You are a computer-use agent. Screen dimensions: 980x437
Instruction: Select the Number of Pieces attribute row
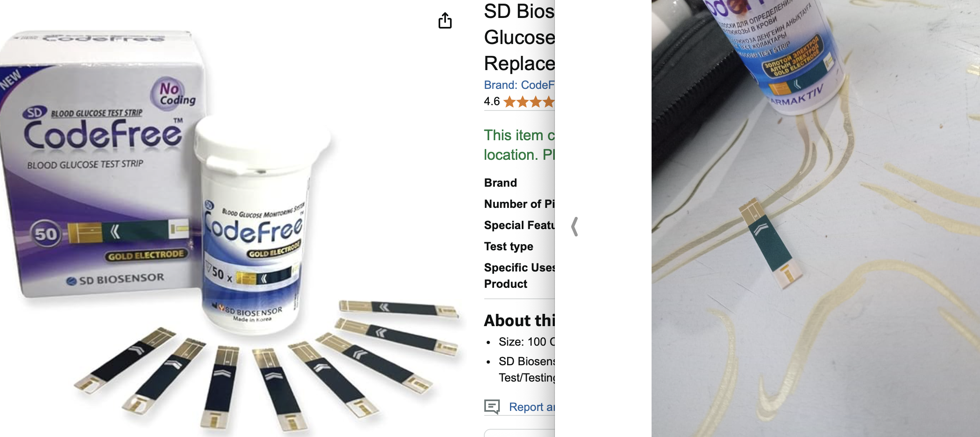[x=519, y=204]
